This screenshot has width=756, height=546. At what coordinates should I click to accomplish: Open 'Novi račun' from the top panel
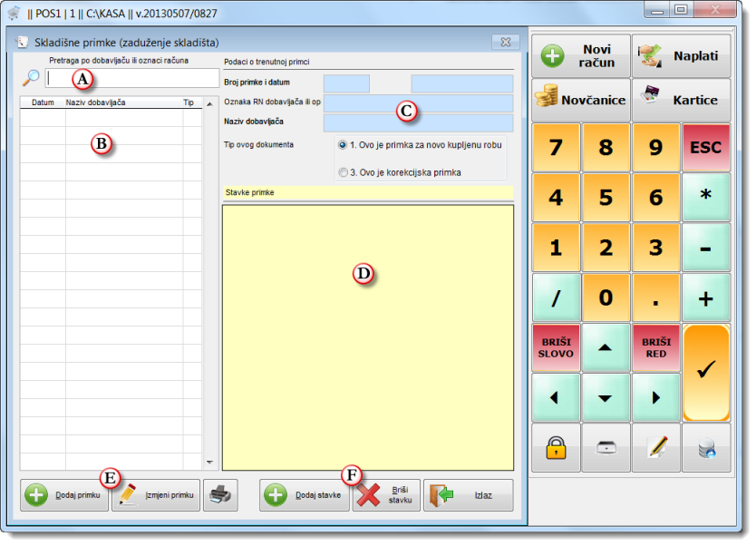581,56
